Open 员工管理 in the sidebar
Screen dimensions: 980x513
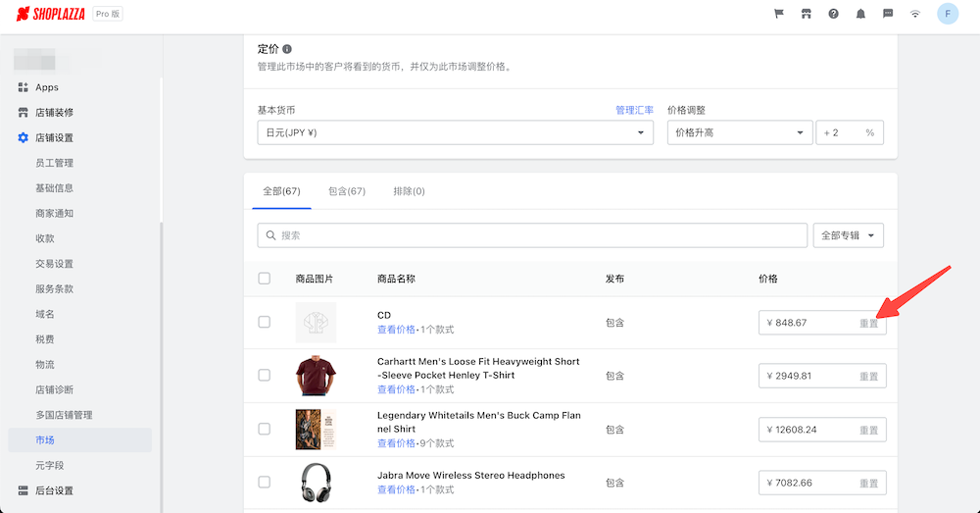pos(54,163)
